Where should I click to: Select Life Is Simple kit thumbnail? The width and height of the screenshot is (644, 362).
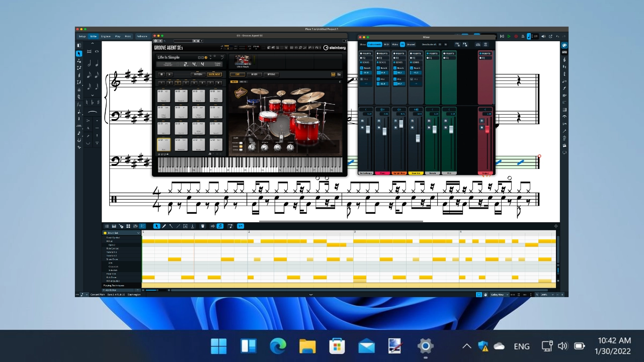243,61
